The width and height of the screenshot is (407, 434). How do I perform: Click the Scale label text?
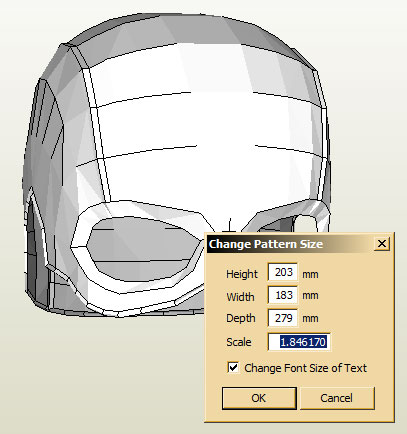(x=239, y=342)
